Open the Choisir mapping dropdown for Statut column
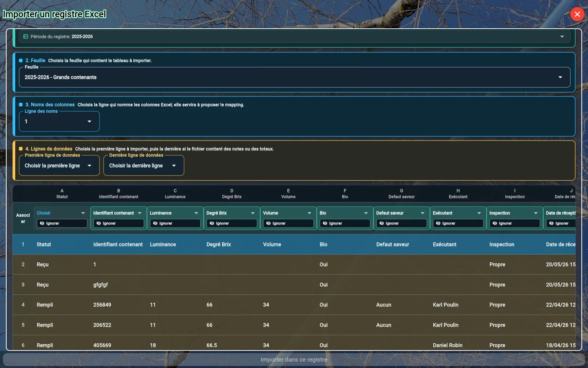This screenshot has height=368, width=588. (61, 213)
